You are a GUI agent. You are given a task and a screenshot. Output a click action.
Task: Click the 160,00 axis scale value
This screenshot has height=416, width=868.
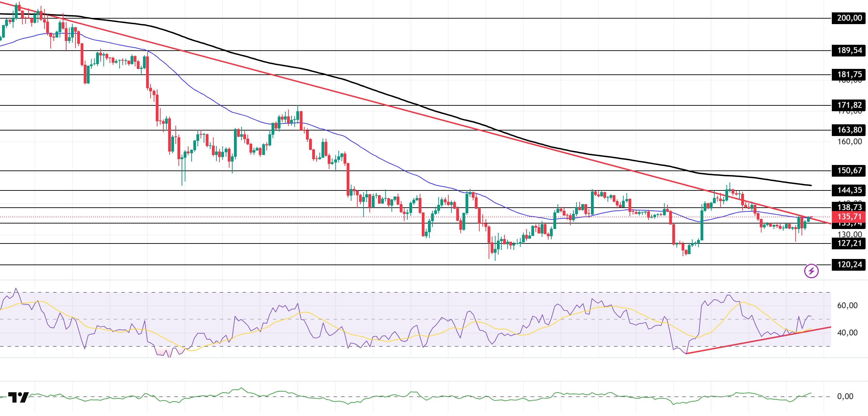tap(849, 142)
